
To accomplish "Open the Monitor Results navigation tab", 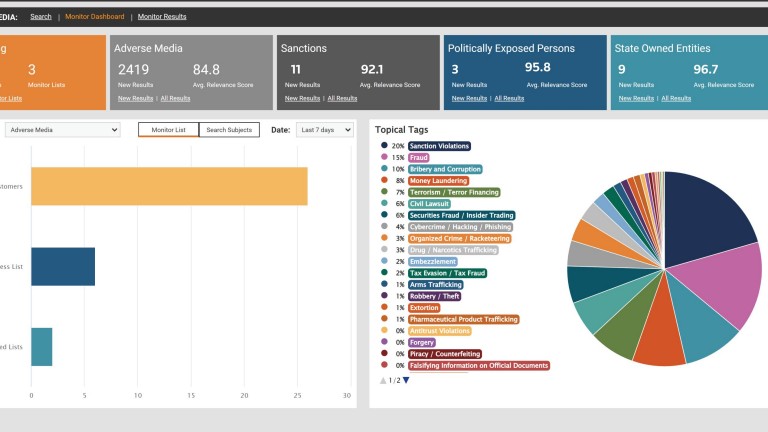I will 161,17.
